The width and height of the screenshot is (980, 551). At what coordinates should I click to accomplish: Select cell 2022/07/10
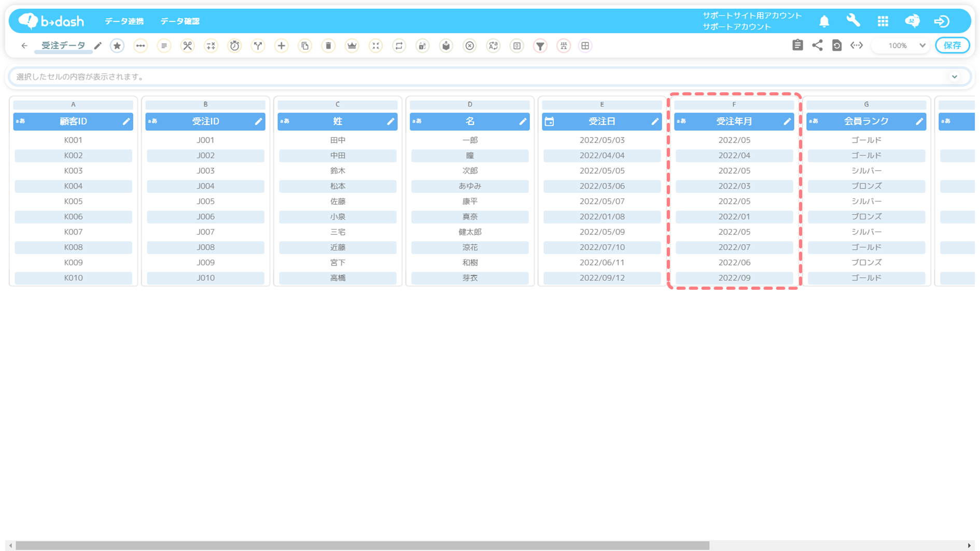(x=602, y=247)
